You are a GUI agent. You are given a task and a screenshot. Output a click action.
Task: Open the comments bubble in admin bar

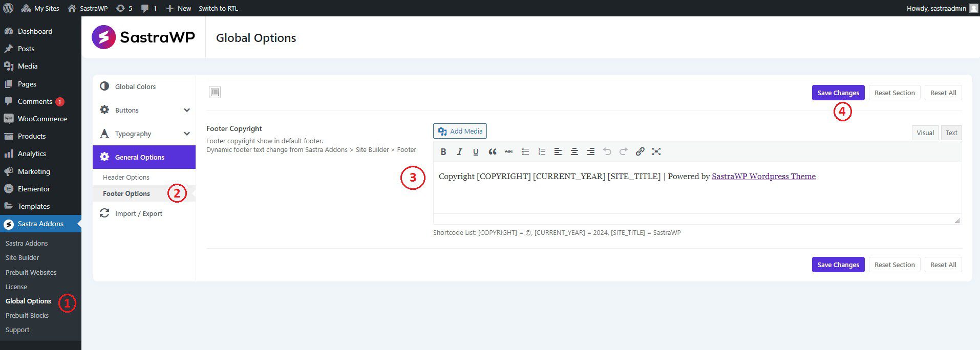click(148, 8)
